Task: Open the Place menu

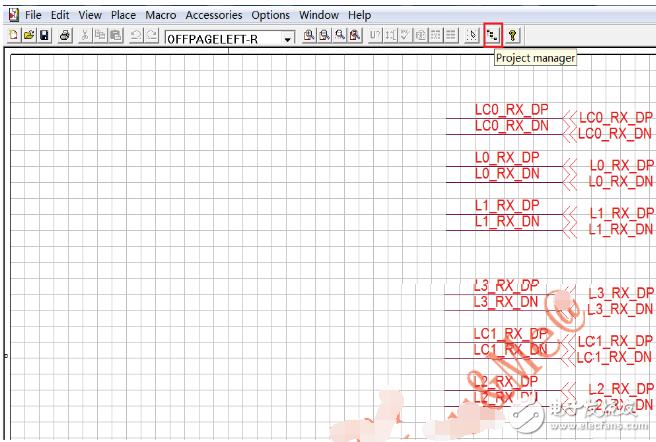Action: pos(123,15)
